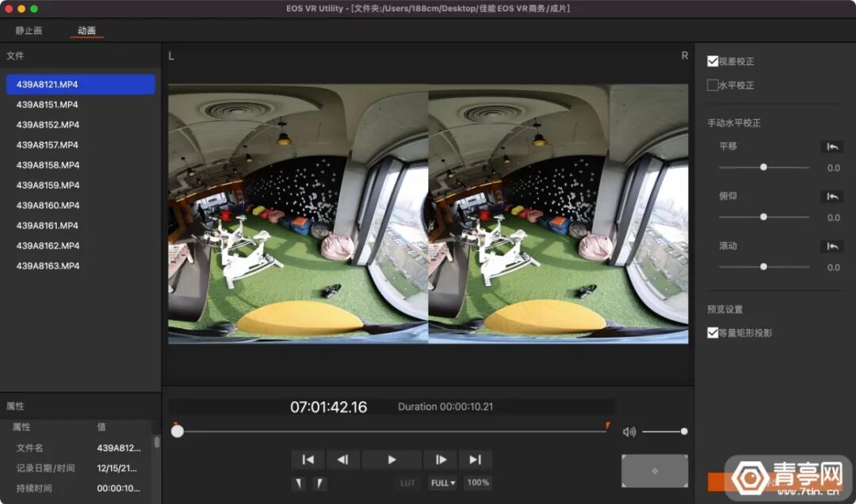Image resolution: width=856 pixels, height=504 pixels.
Task: Select file 439A8159.MP4
Action: pos(81,185)
